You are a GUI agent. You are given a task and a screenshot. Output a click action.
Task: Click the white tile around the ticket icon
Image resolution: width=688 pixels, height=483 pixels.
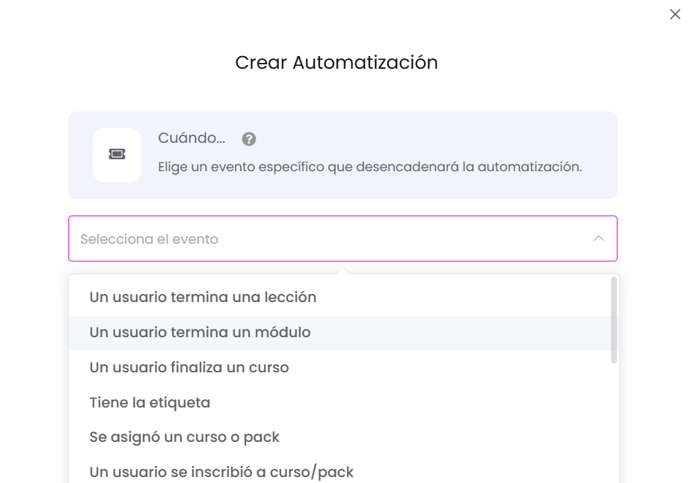(x=117, y=155)
